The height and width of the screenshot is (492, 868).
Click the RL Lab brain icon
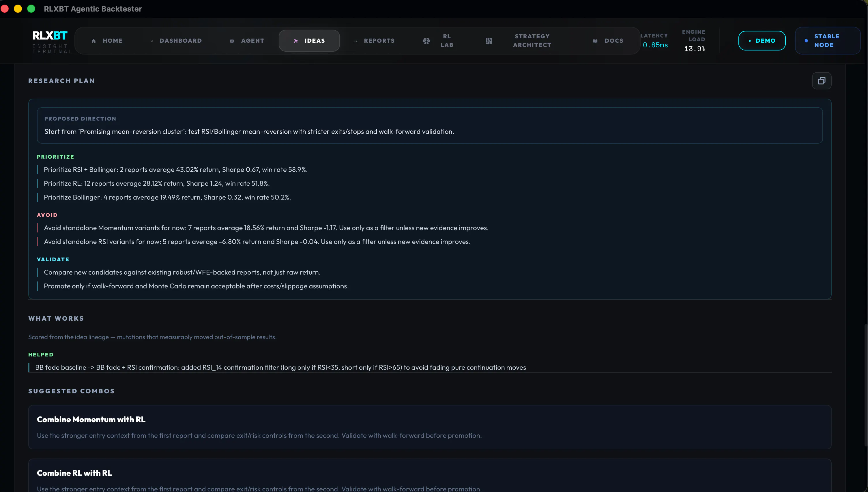click(x=426, y=41)
